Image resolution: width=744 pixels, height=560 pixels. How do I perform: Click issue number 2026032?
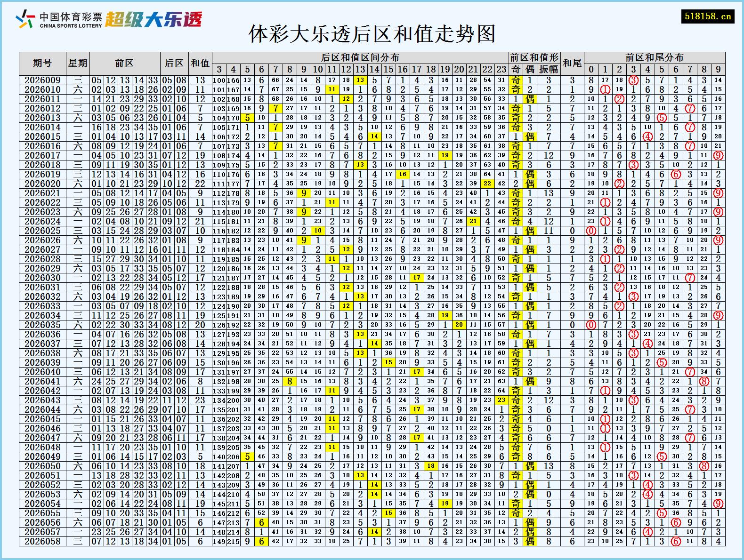click(42, 296)
